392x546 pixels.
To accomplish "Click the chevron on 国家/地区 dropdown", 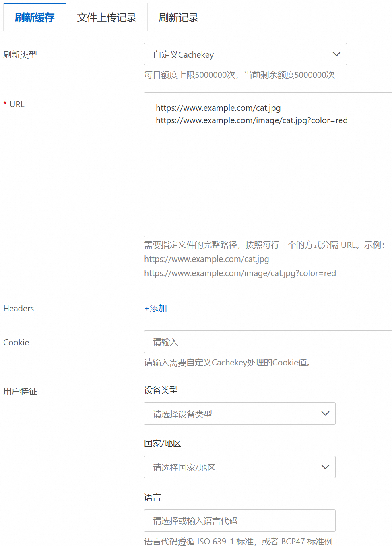I will [325, 467].
